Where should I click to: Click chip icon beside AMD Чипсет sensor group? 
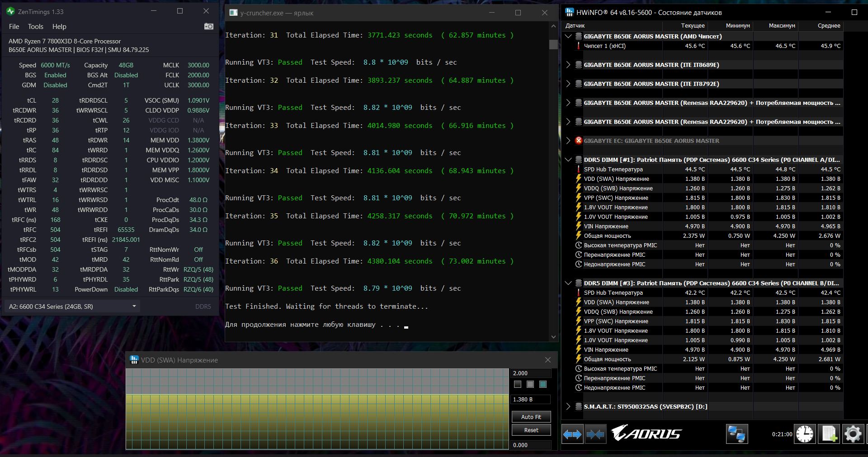(578, 36)
